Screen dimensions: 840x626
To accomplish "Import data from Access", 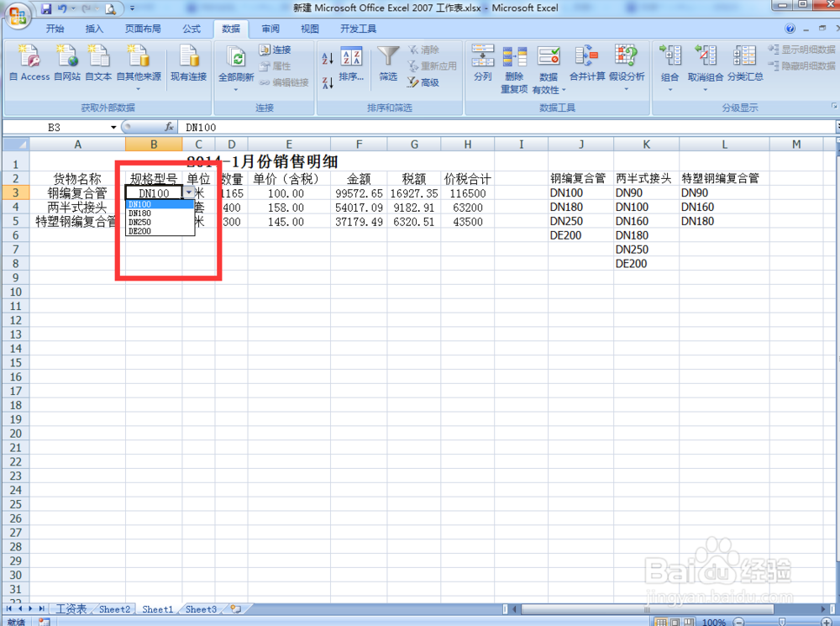I will [x=29, y=64].
